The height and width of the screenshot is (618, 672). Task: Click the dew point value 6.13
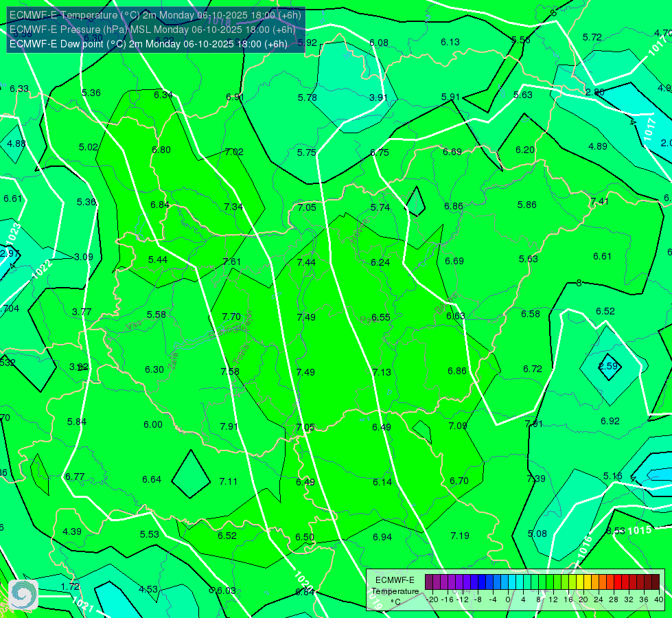click(450, 42)
